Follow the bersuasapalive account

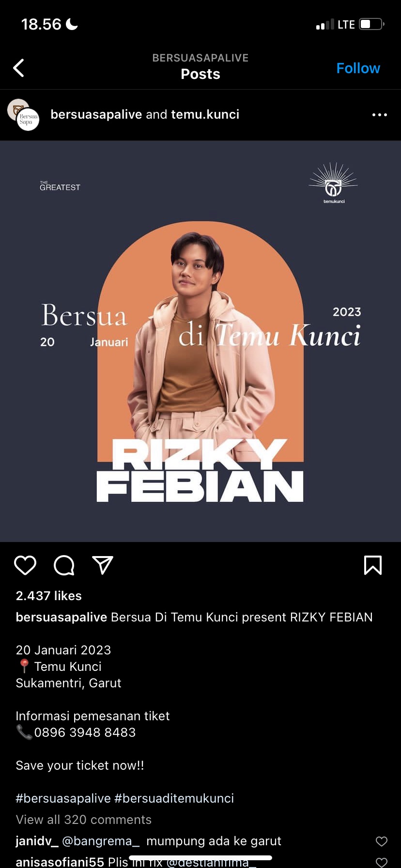coord(358,68)
